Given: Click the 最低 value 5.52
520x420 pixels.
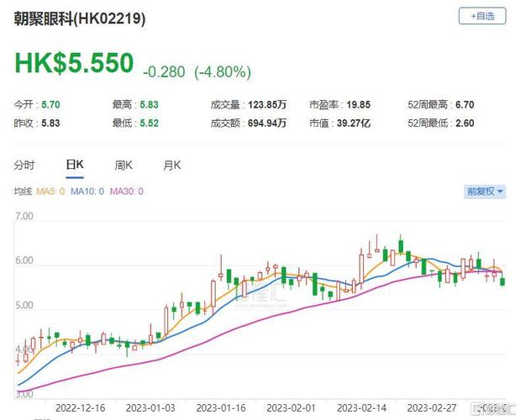Looking at the screenshot, I should 150,123.
